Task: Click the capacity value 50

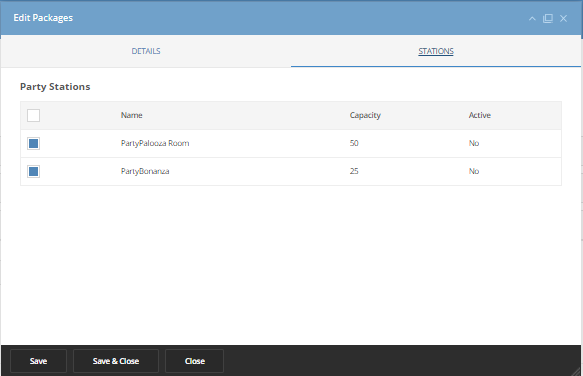Action: [354, 143]
